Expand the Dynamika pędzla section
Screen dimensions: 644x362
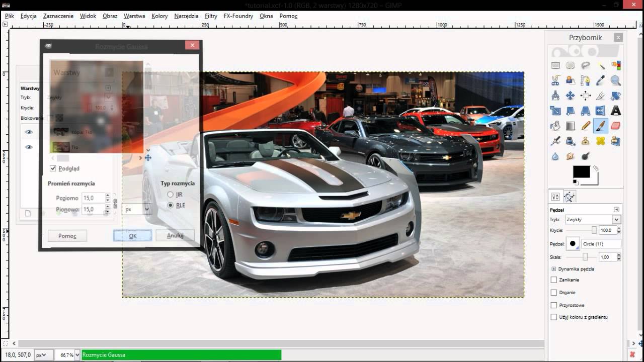point(553,269)
